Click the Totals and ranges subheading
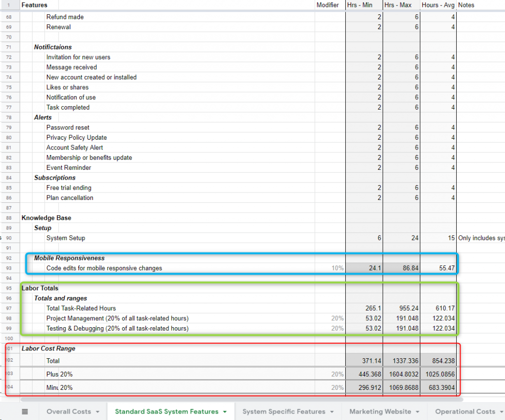505x420 pixels. [x=61, y=298]
